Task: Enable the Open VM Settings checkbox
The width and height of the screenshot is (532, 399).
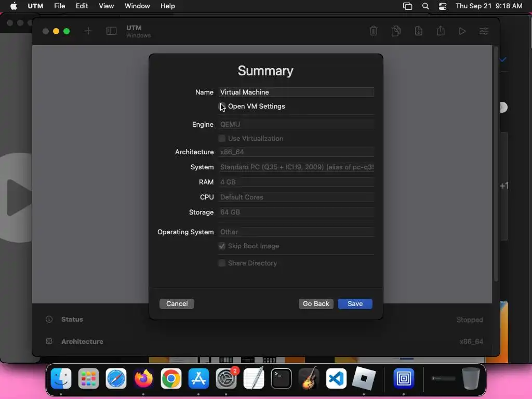Action: click(222, 106)
